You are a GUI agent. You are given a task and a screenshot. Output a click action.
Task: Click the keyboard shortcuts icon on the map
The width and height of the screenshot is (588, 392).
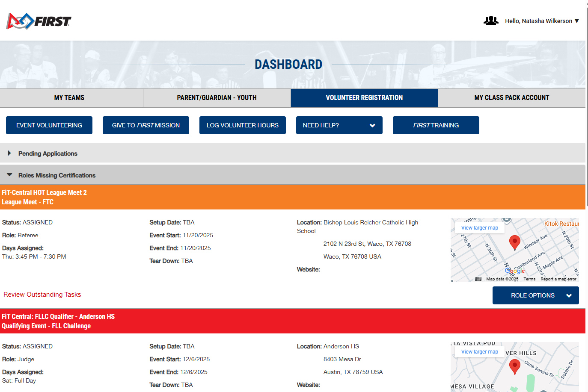478,279
